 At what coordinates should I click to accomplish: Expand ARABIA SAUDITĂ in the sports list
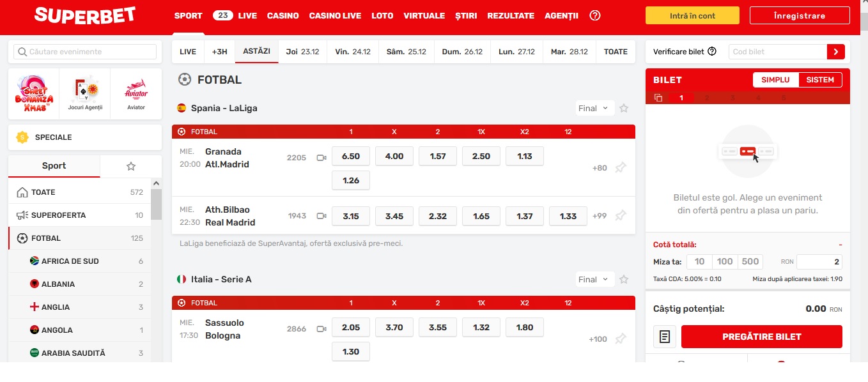[x=80, y=353]
